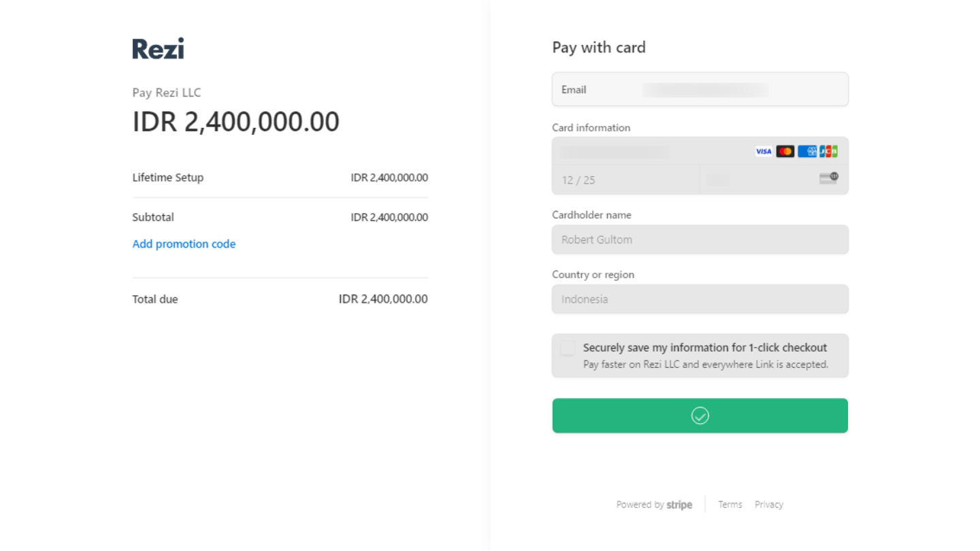Click the card expiry date field
The image size is (980, 551).
[x=625, y=180]
